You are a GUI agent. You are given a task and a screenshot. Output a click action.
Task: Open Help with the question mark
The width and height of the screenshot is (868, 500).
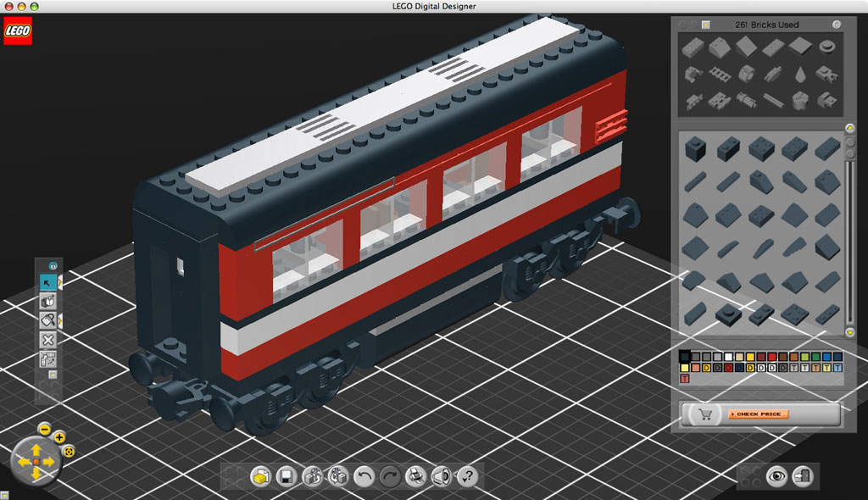[x=467, y=476]
